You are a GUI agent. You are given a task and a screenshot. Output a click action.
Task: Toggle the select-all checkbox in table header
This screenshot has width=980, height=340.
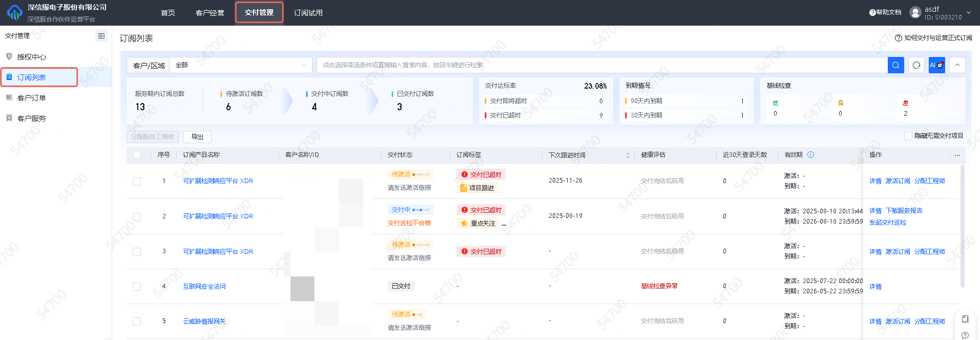click(x=137, y=155)
